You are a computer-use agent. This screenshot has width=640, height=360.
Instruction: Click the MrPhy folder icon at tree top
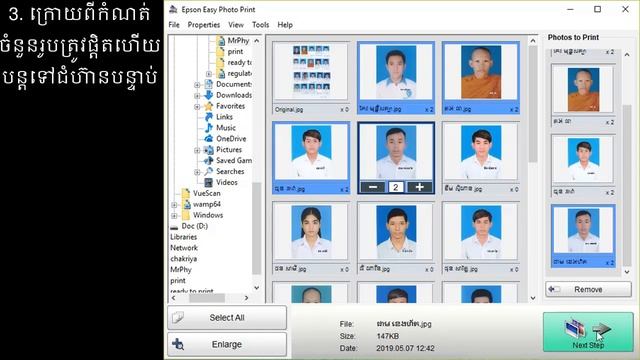220,40
